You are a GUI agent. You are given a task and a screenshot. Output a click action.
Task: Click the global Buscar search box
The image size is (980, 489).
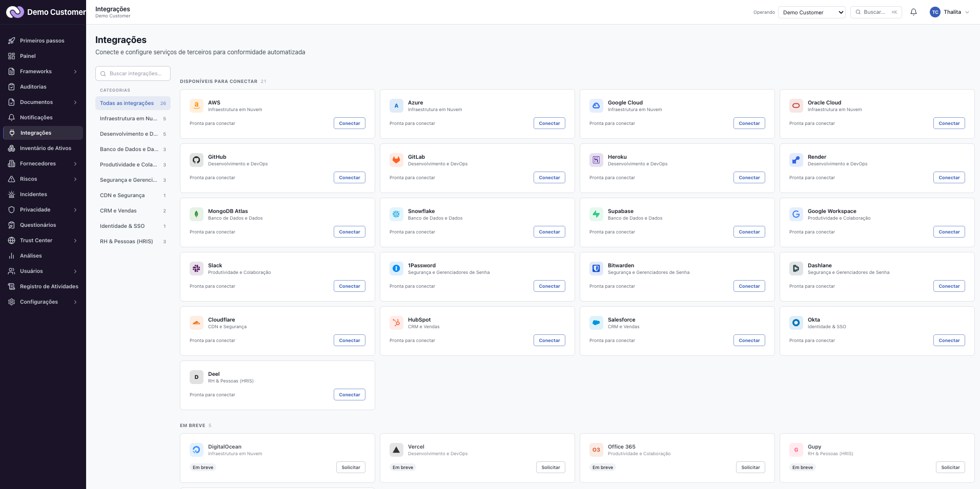[876, 12]
